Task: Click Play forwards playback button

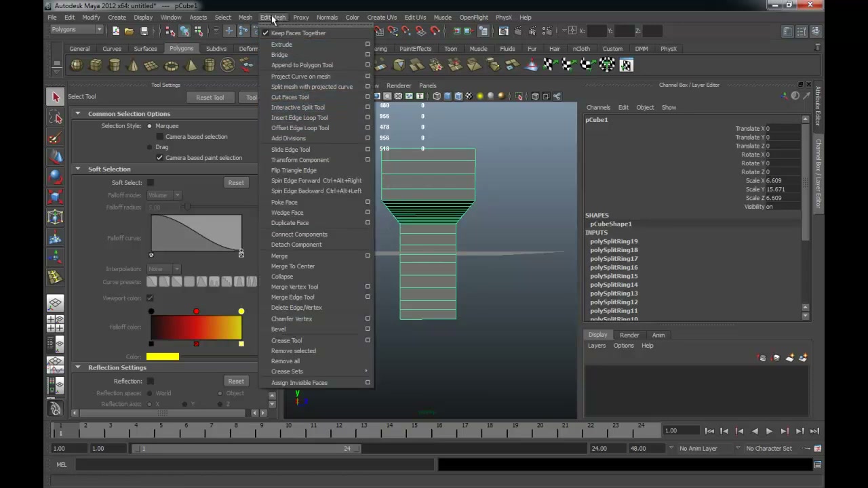Action: click(769, 431)
